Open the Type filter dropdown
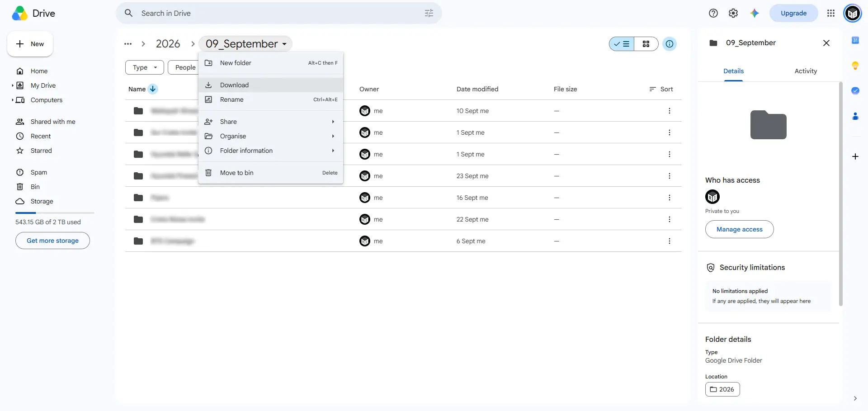The height and width of the screenshot is (411, 868). tap(145, 67)
